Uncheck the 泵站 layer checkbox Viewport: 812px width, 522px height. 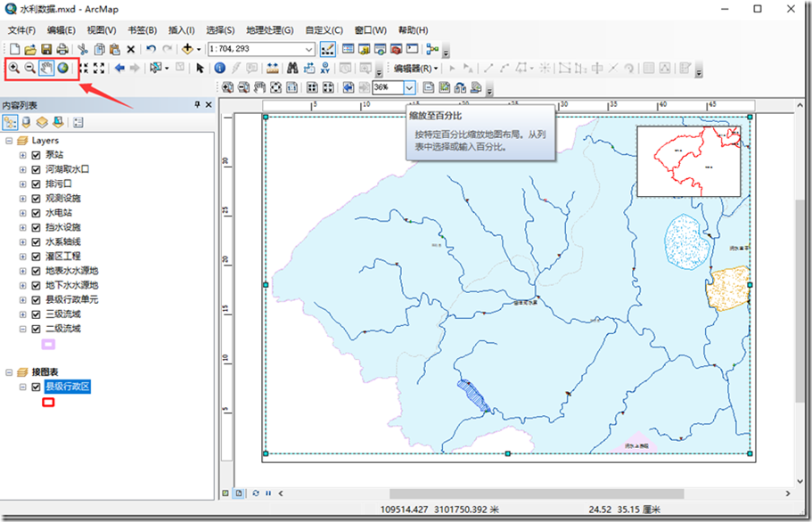pos(36,155)
